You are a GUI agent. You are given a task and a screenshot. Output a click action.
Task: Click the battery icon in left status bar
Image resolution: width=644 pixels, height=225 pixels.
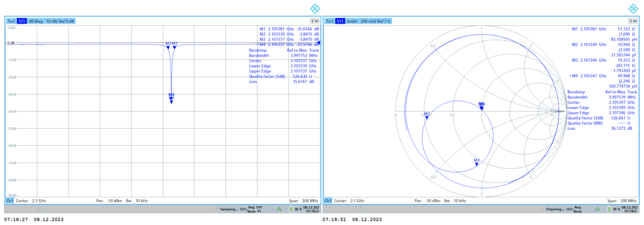pos(291,210)
